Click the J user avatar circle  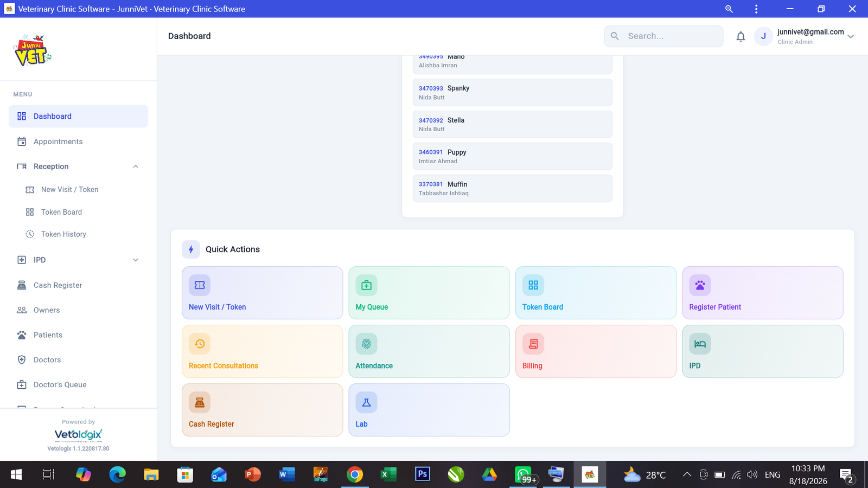763,36
